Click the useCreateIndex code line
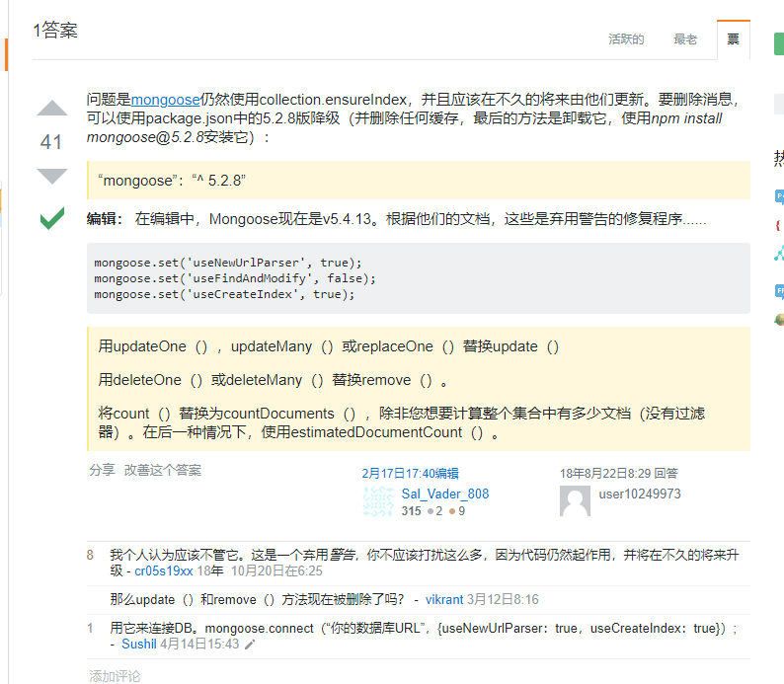Screen dimensions: 784x684 (224, 294)
